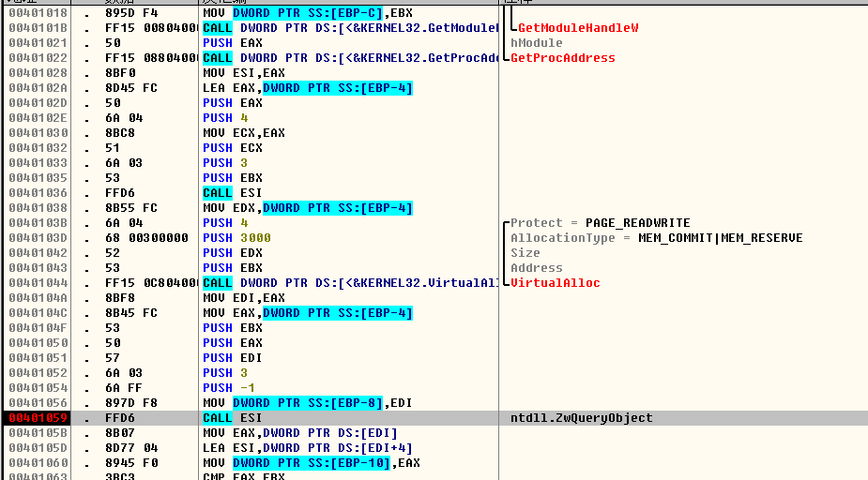
Task: Click address 0040105B
Action: tap(38, 433)
